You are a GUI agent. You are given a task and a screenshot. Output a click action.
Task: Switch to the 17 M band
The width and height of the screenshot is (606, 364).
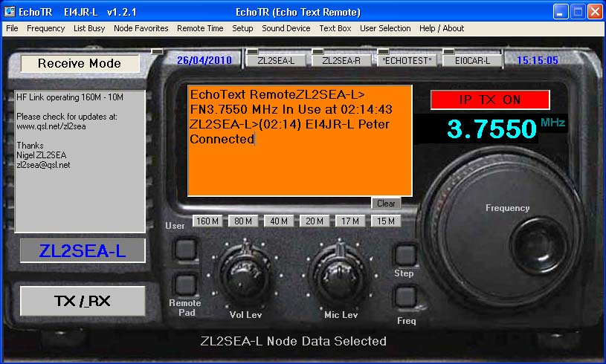(x=350, y=221)
